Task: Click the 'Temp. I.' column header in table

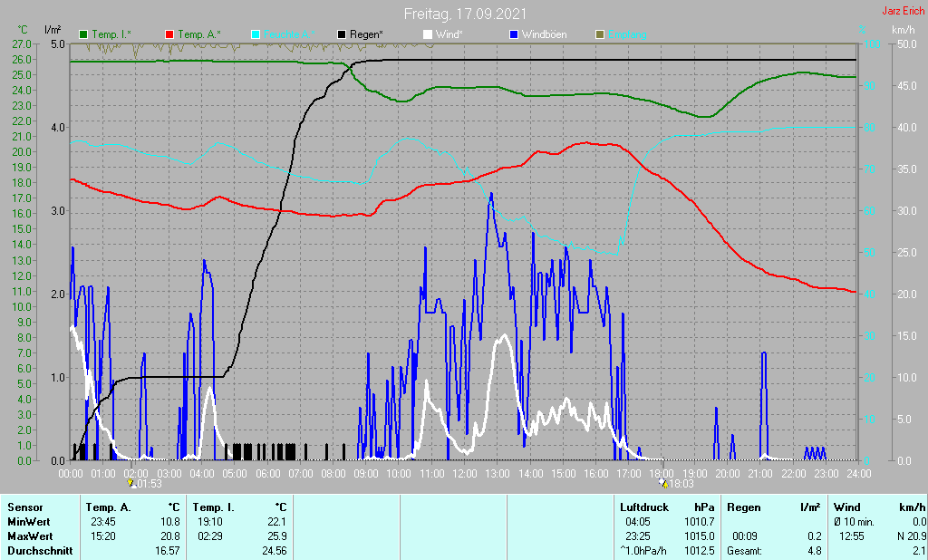Action: [213, 507]
